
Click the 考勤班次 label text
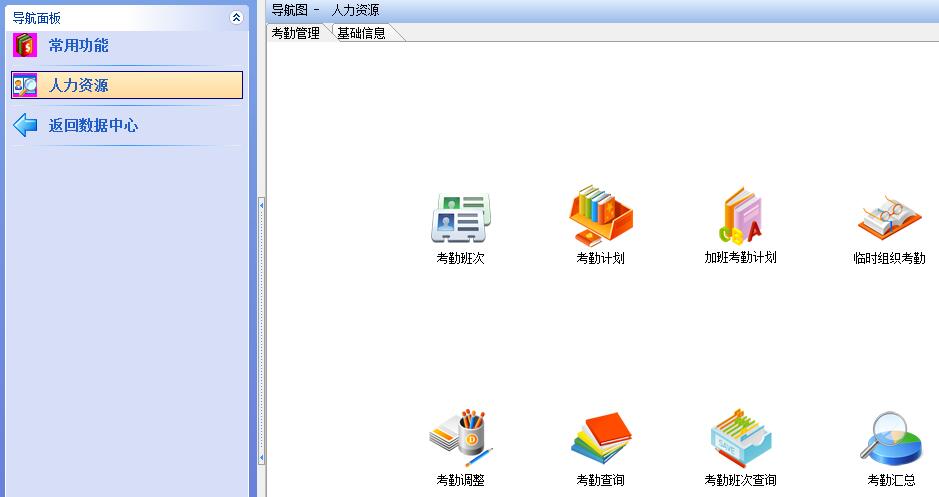click(x=461, y=258)
